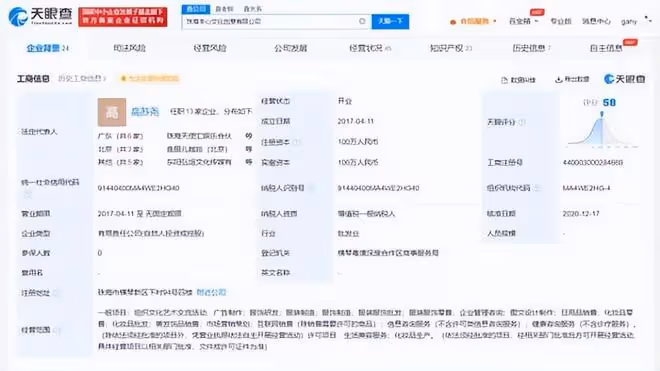This screenshot has width=660, height=371.
Task: Switch to the 司法风险 tab
Action: click(x=130, y=48)
